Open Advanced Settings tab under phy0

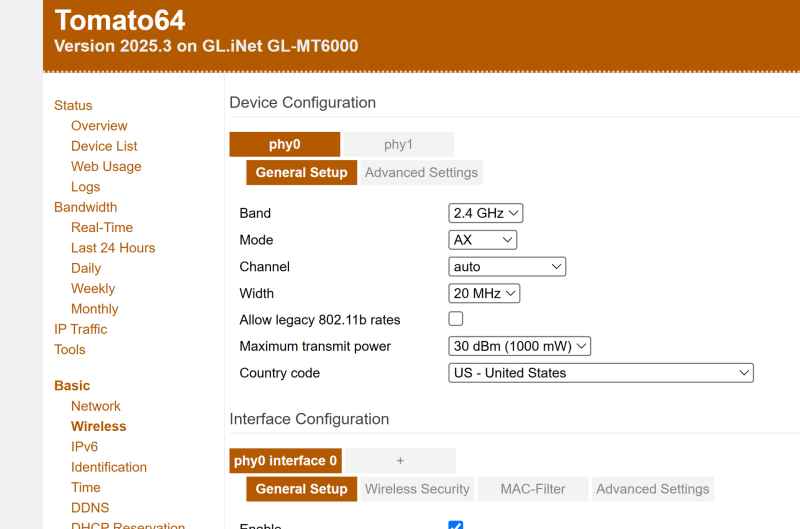click(421, 172)
